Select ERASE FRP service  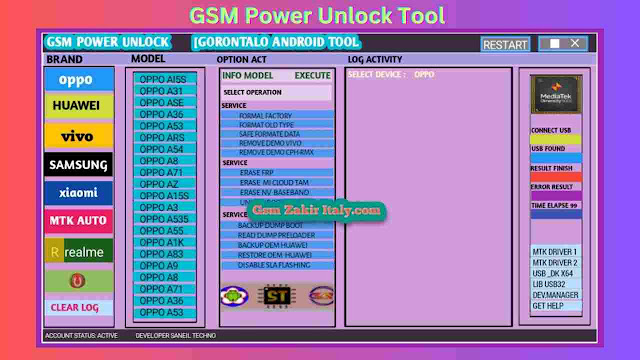tap(277, 173)
